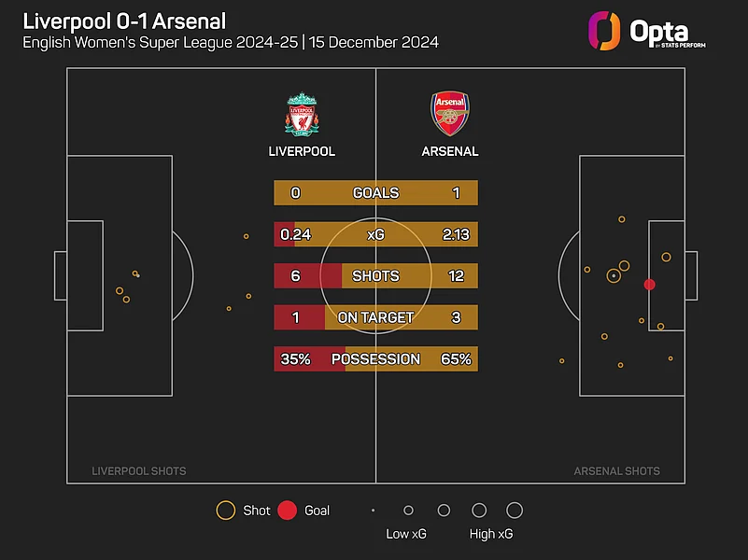Click the largest High xG legend circle

(515, 511)
